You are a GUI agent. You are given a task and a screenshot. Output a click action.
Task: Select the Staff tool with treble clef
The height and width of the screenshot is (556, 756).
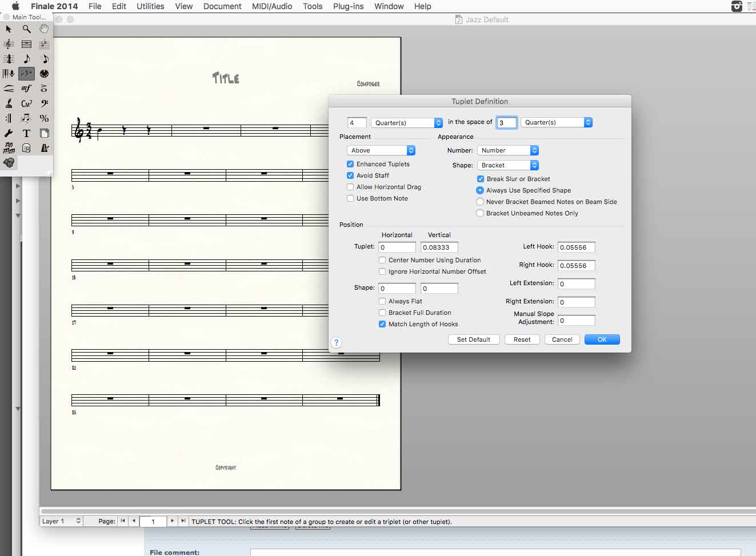(9, 44)
